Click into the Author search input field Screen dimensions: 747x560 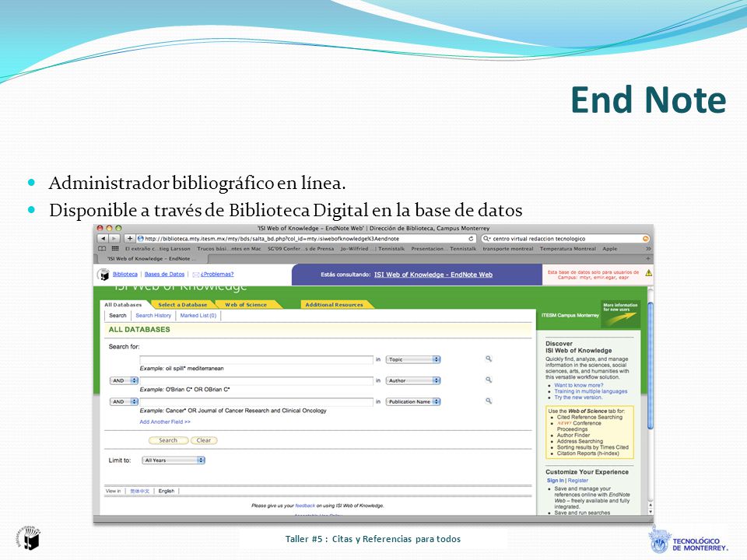pyautogui.click(x=256, y=380)
